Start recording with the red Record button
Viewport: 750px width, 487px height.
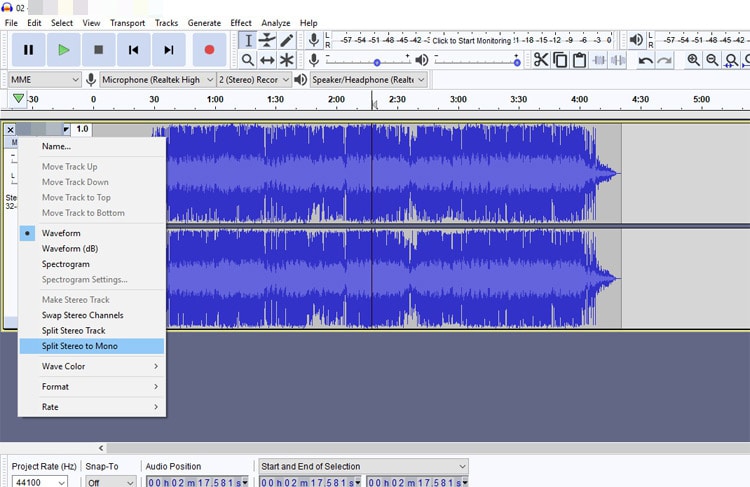point(209,50)
